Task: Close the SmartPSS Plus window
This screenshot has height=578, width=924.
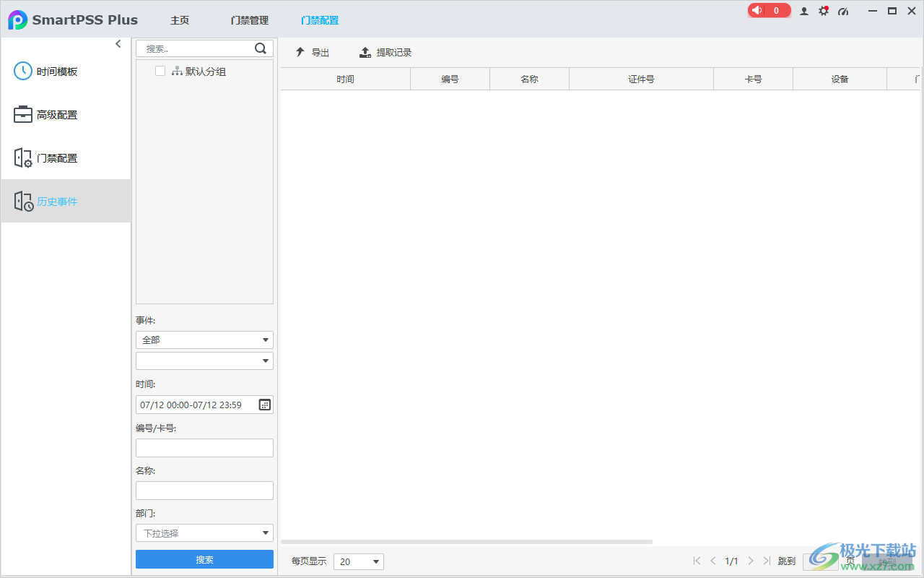Action: tap(911, 11)
